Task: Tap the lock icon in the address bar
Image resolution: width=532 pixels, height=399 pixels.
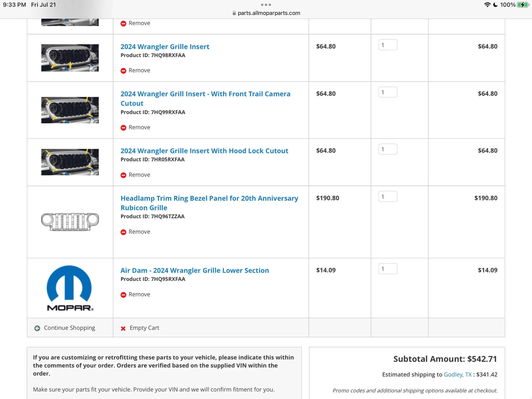Action: tap(234, 13)
